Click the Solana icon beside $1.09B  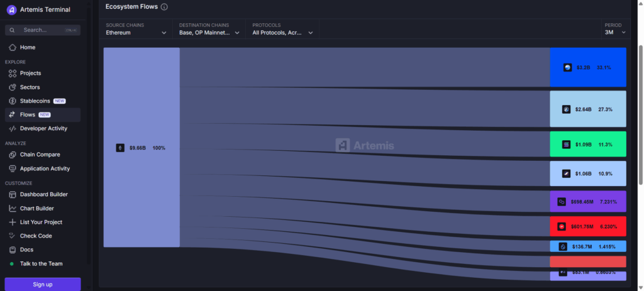coord(567,145)
